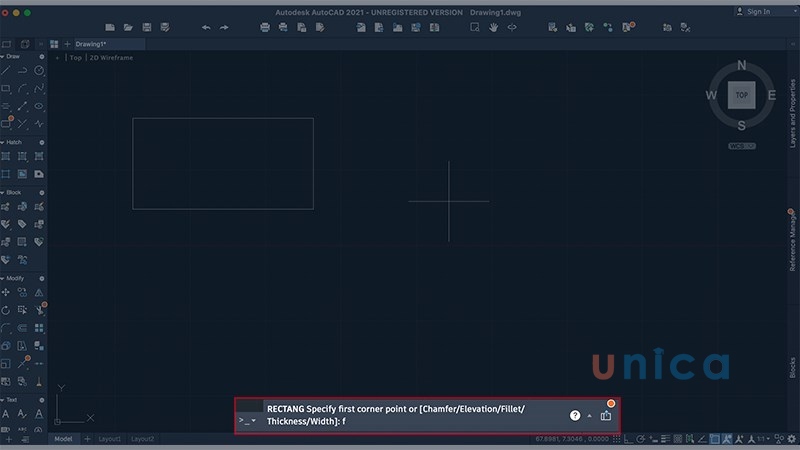Select the Multiline Text tool
This screenshot has height=450, width=800.
[6, 414]
